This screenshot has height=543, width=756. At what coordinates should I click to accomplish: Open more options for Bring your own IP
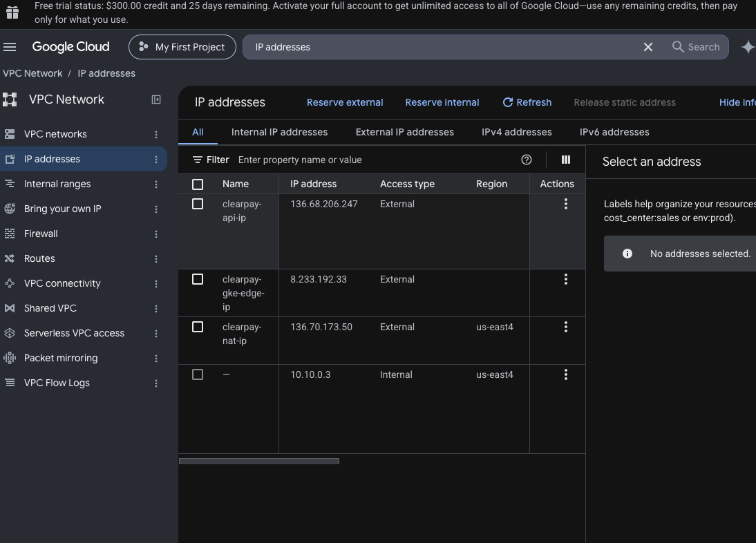156,209
